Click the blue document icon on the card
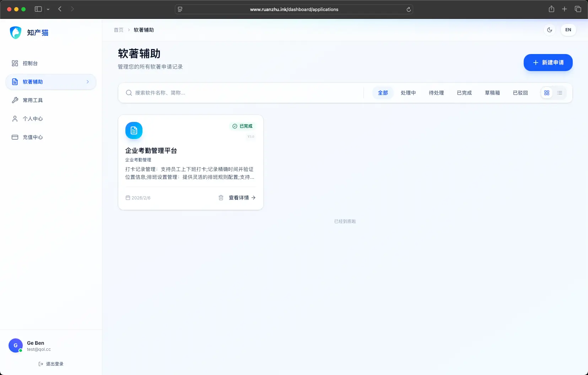The width and height of the screenshot is (588, 375). point(134,131)
